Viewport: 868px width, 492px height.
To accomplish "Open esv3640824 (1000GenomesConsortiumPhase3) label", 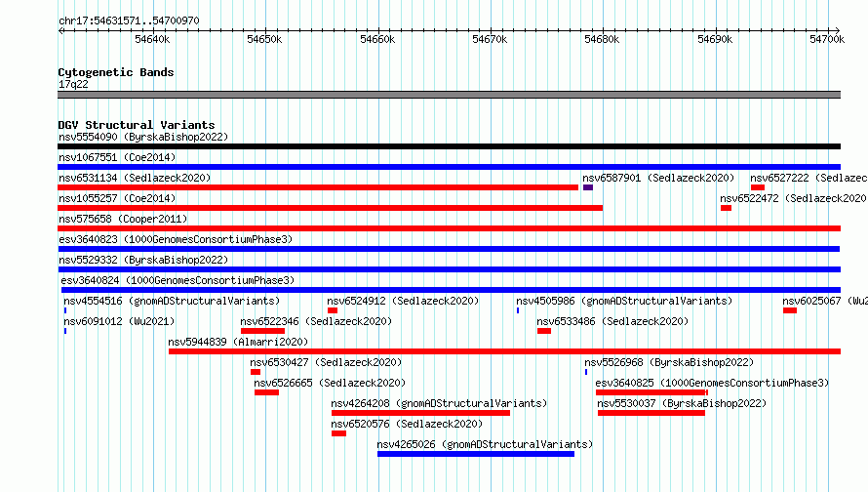I will [178, 280].
